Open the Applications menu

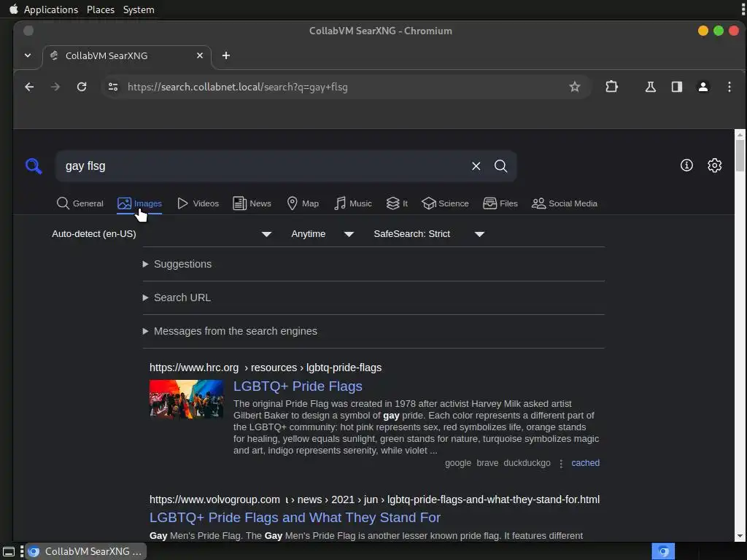click(x=51, y=9)
